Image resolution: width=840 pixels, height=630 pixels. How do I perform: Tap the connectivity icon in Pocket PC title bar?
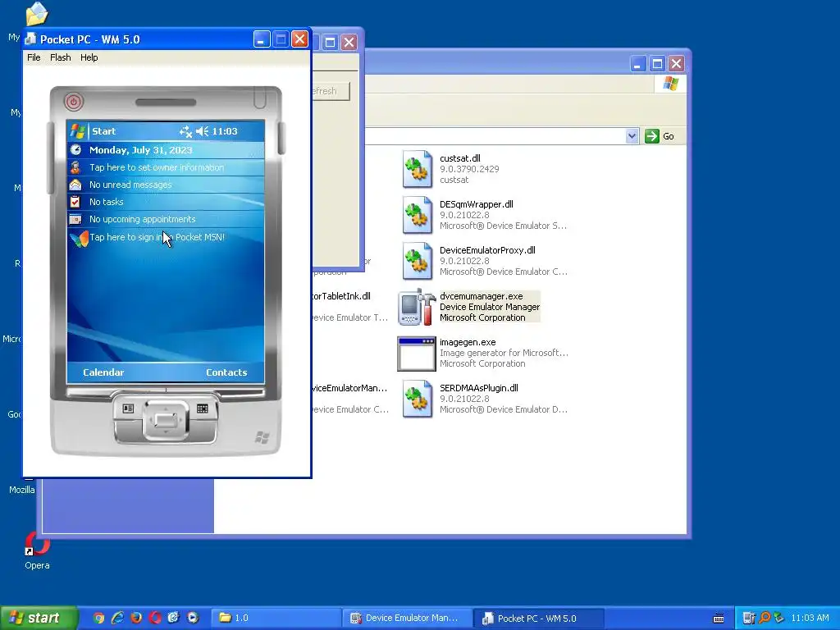coord(185,131)
